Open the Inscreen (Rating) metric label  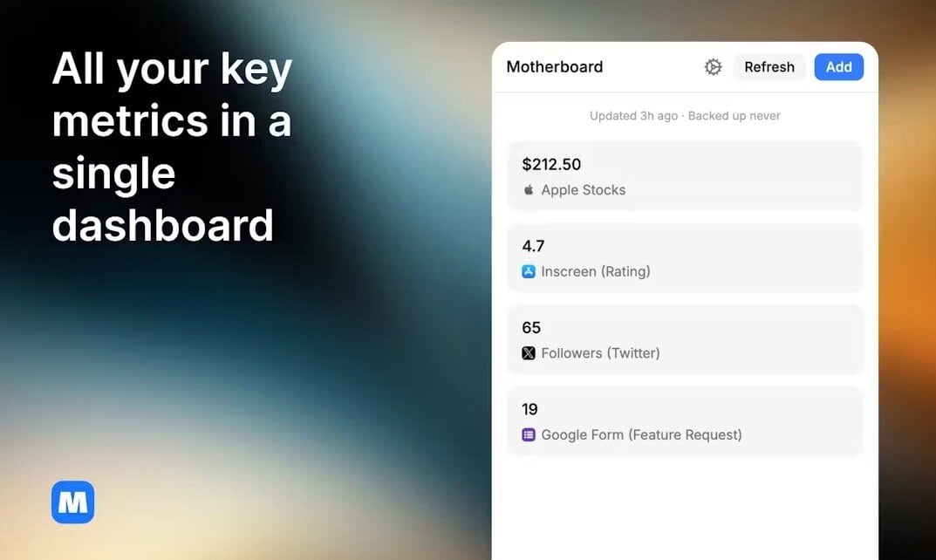(595, 271)
